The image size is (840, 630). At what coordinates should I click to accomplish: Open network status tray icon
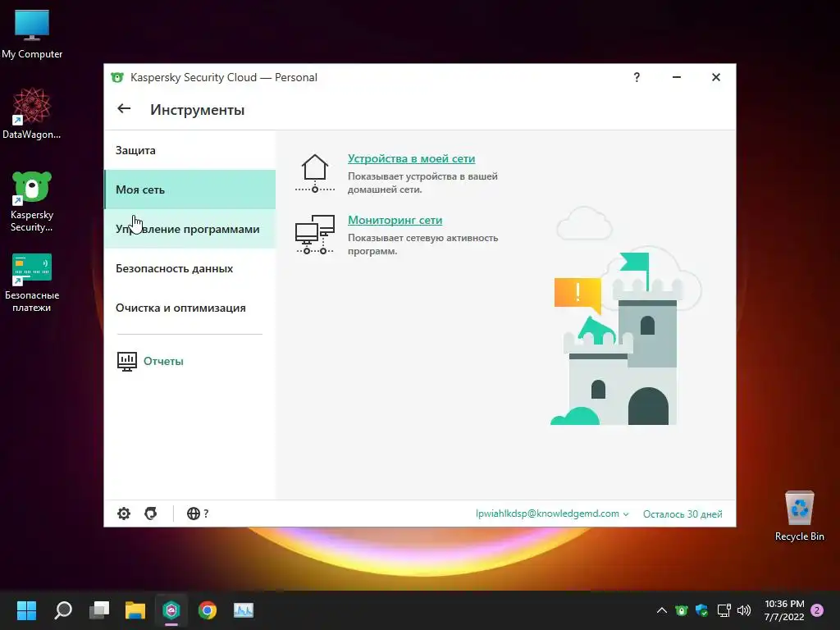coord(724,610)
